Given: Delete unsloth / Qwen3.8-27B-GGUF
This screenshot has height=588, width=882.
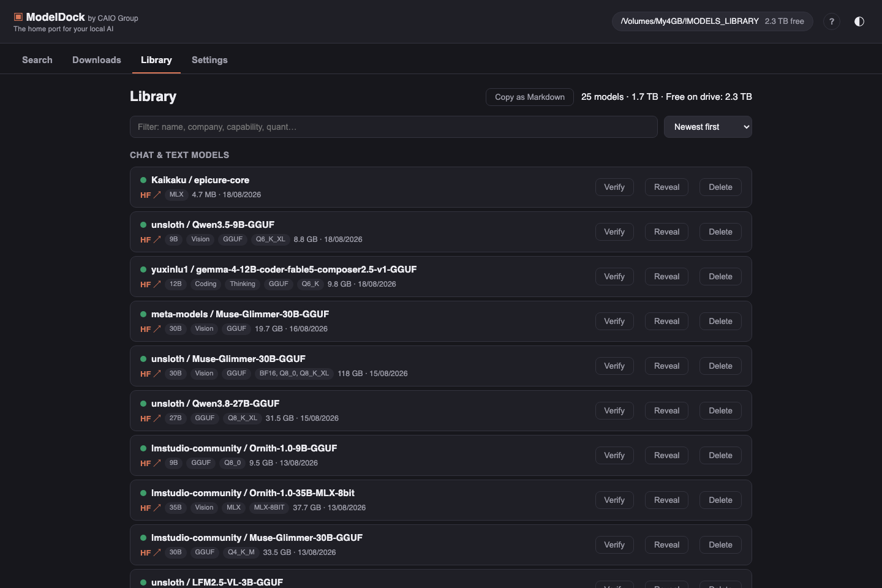Looking at the screenshot, I should click(x=720, y=411).
